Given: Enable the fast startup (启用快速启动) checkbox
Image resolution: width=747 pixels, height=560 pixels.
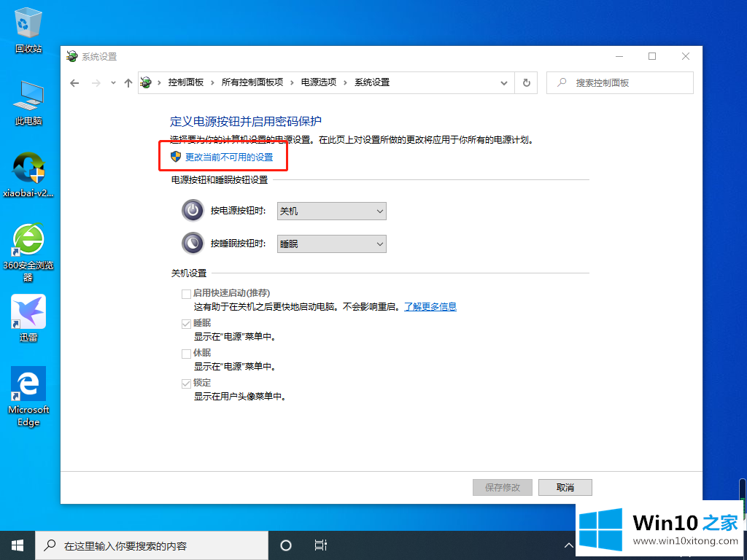Looking at the screenshot, I should (186, 293).
